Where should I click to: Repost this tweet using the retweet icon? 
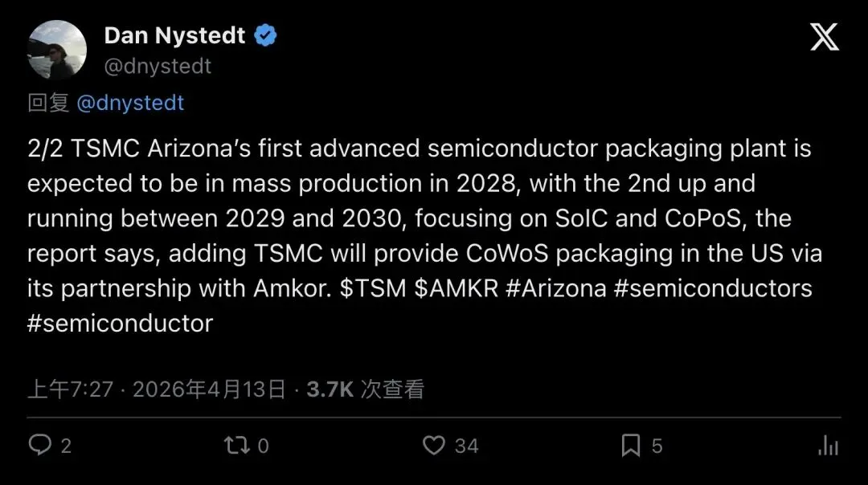[x=236, y=445]
